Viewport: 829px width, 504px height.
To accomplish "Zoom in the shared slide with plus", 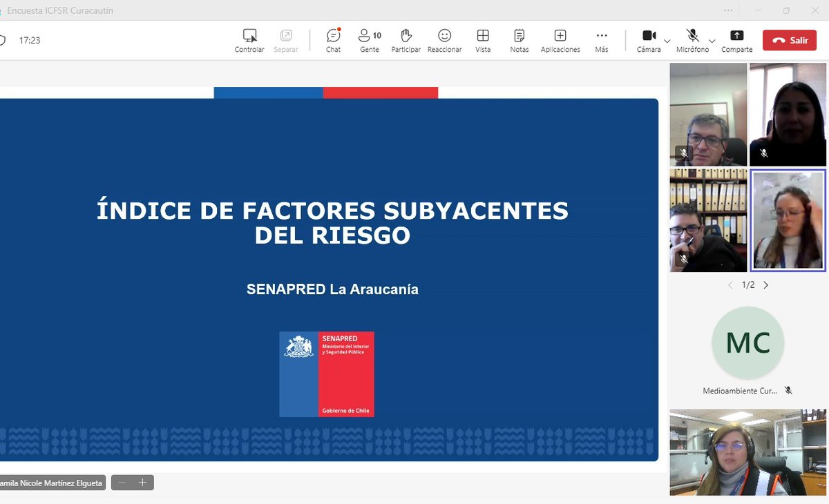I will [143, 483].
